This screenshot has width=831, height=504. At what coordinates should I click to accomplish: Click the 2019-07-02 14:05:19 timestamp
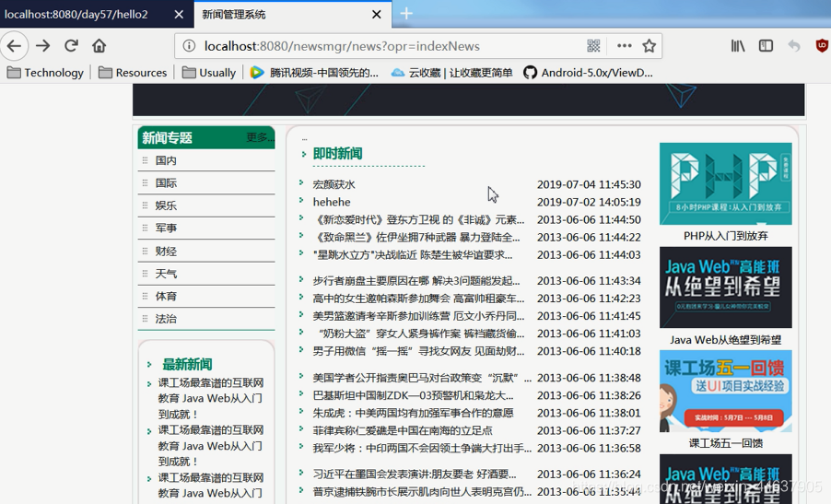(589, 202)
